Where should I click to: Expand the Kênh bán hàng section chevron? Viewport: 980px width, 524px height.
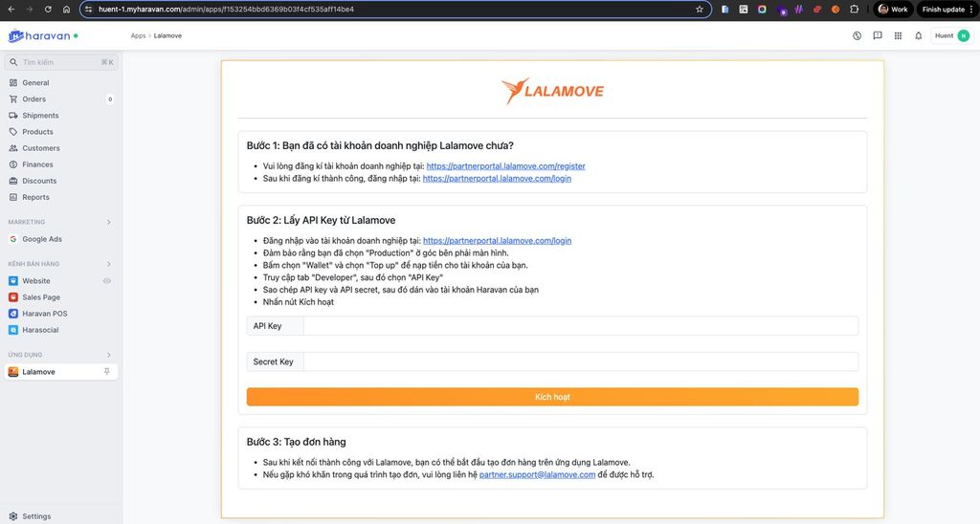click(108, 264)
